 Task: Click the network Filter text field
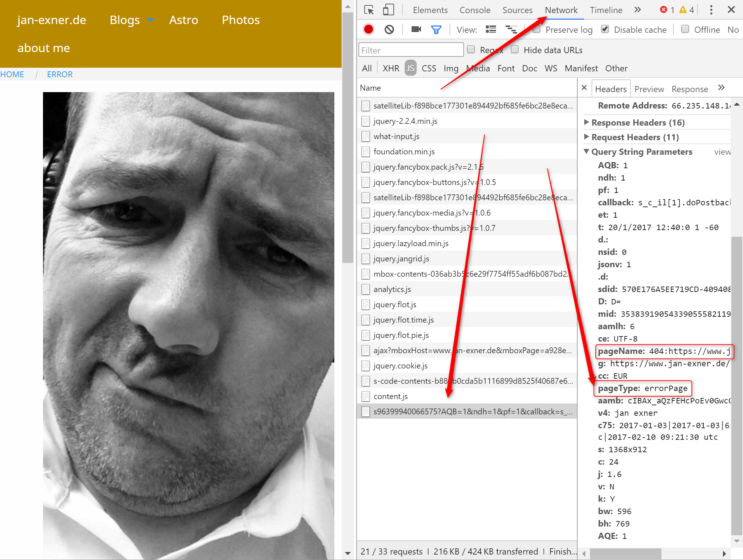click(x=411, y=50)
